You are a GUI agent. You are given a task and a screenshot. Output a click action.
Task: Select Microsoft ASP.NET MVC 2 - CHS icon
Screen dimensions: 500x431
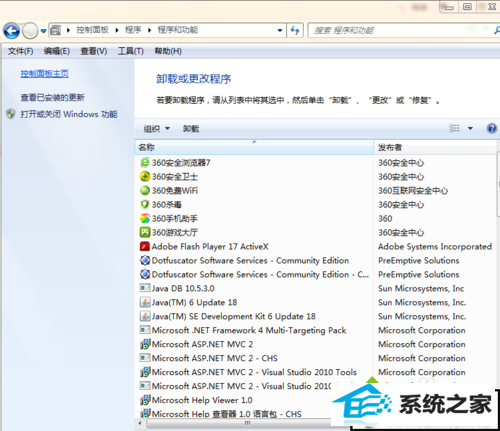coord(145,358)
